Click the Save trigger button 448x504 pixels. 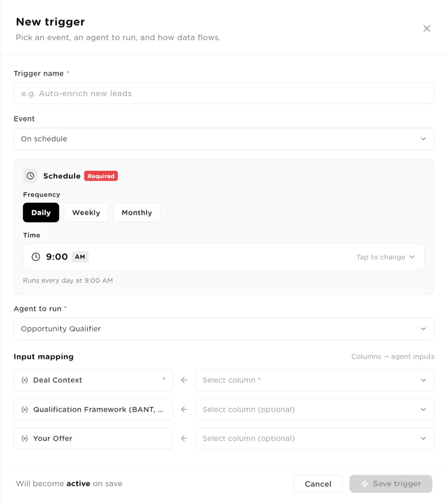click(391, 484)
